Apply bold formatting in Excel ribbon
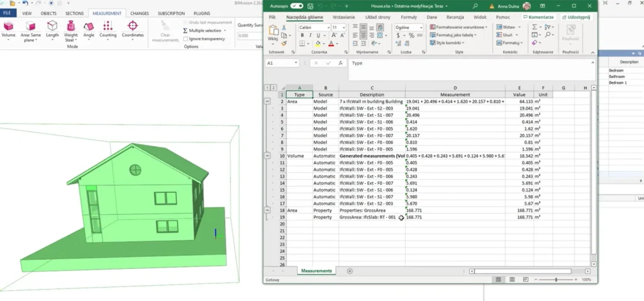The height and width of the screenshot is (301, 644). tap(303, 36)
